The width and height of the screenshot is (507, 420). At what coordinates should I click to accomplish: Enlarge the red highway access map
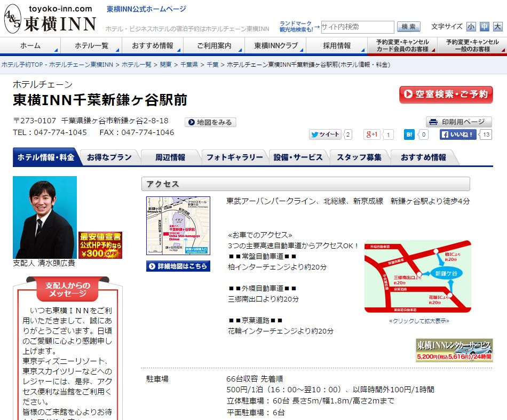pos(418,276)
